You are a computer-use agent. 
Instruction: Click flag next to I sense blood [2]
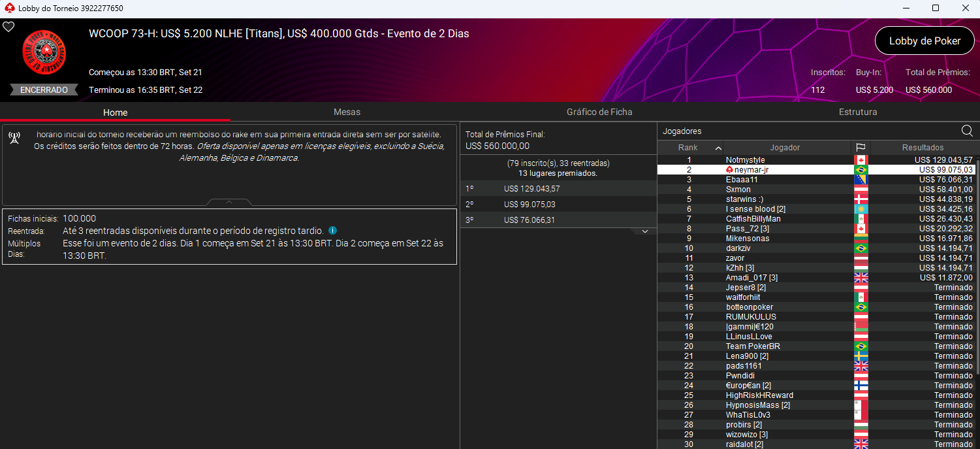point(861,209)
